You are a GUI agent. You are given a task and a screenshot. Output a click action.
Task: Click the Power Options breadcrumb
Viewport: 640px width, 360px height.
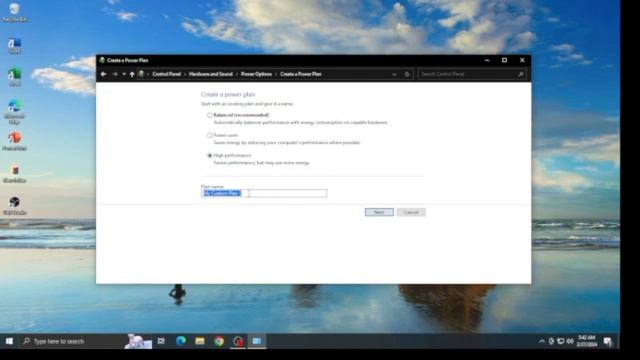(256, 74)
